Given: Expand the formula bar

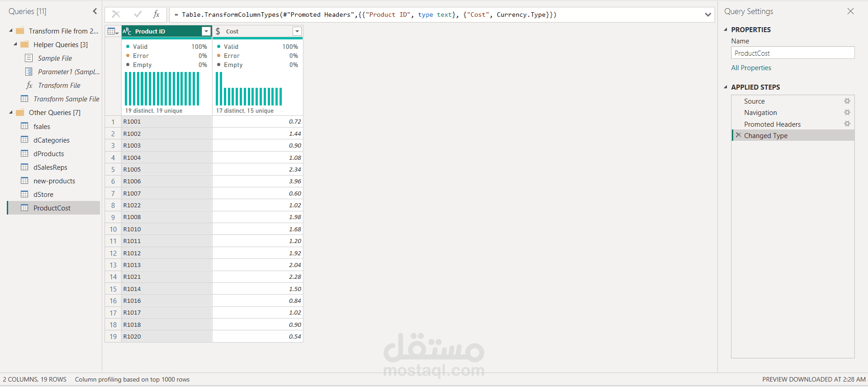Looking at the screenshot, I should pyautogui.click(x=708, y=14).
